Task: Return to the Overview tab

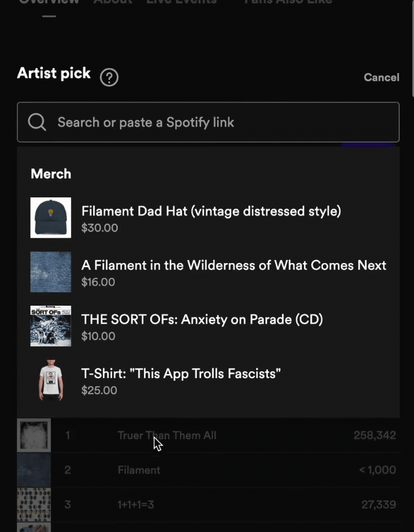Action: click(x=49, y=3)
